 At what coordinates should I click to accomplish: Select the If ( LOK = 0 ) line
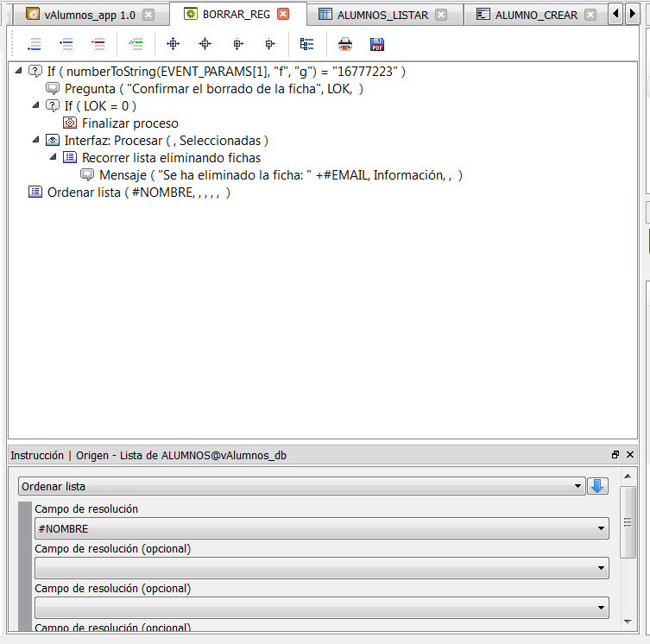100,106
